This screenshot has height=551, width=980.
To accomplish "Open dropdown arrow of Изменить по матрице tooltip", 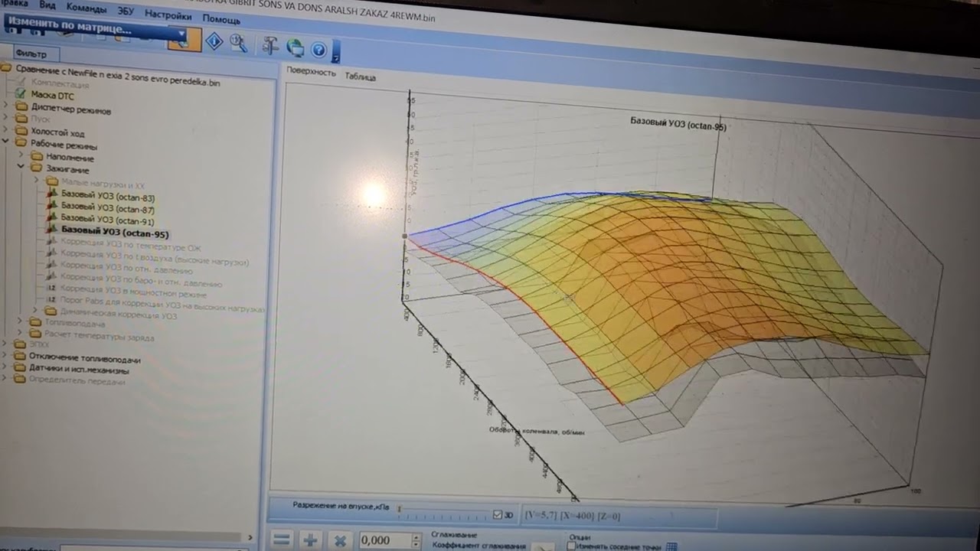I will pos(181,34).
